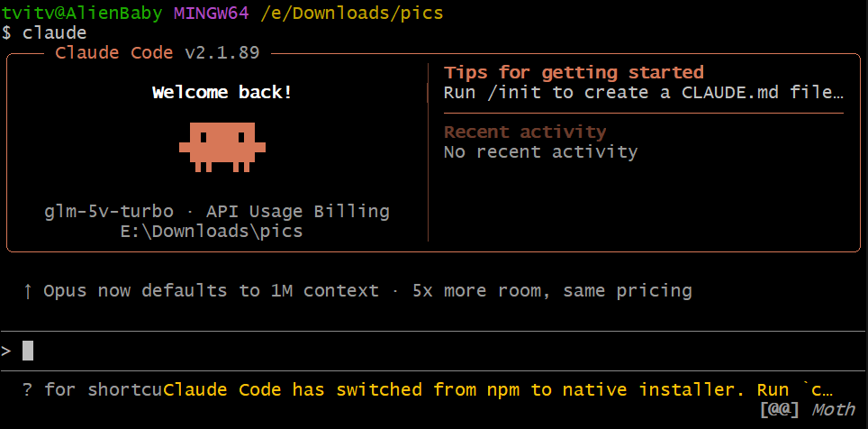Screen dimensions: 868x429
Task: Click the '[@@]' status indicator
Action: click(x=780, y=409)
